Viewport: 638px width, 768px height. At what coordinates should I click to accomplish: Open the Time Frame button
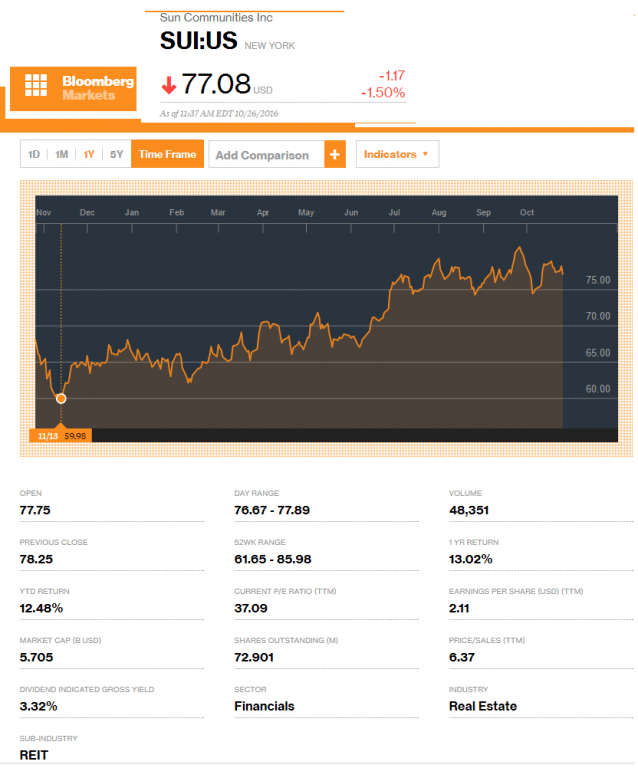pyautogui.click(x=167, y=154)
